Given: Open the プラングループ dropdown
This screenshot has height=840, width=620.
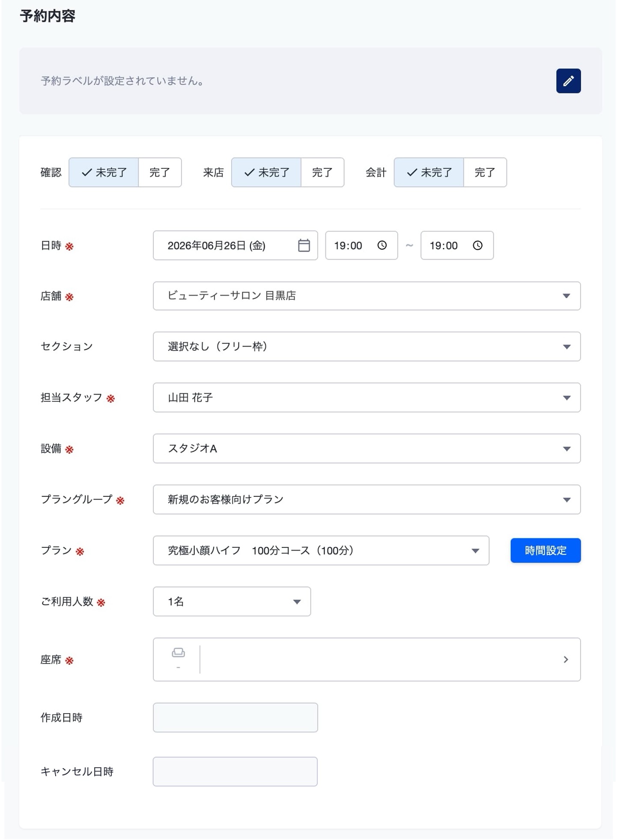Looking at the screenshot, I should 367,499.
